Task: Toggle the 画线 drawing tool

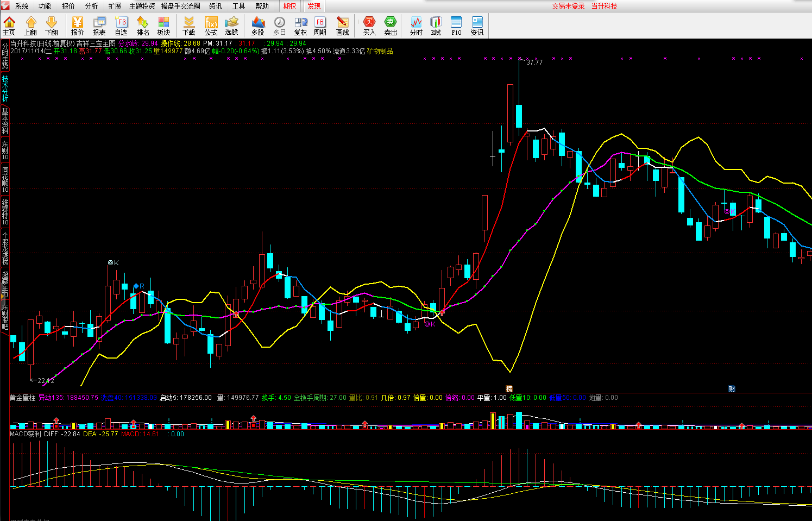Action: point(342,26)
